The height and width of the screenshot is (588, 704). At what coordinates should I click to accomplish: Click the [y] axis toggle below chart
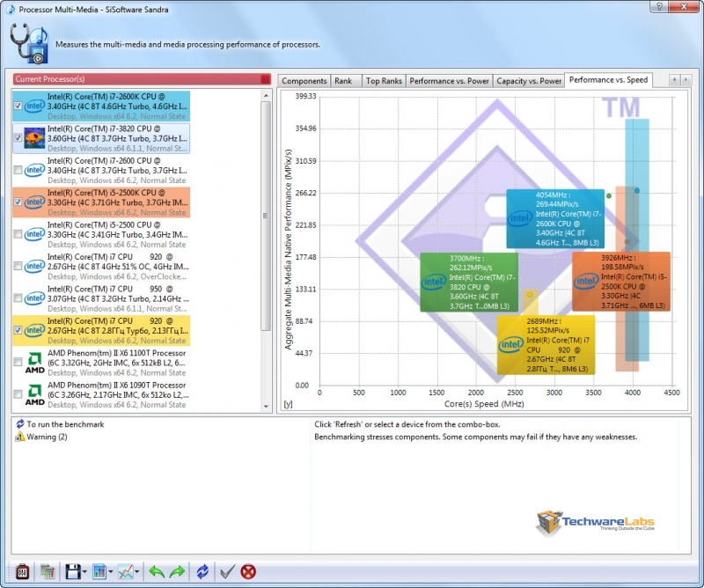[289, 404]
